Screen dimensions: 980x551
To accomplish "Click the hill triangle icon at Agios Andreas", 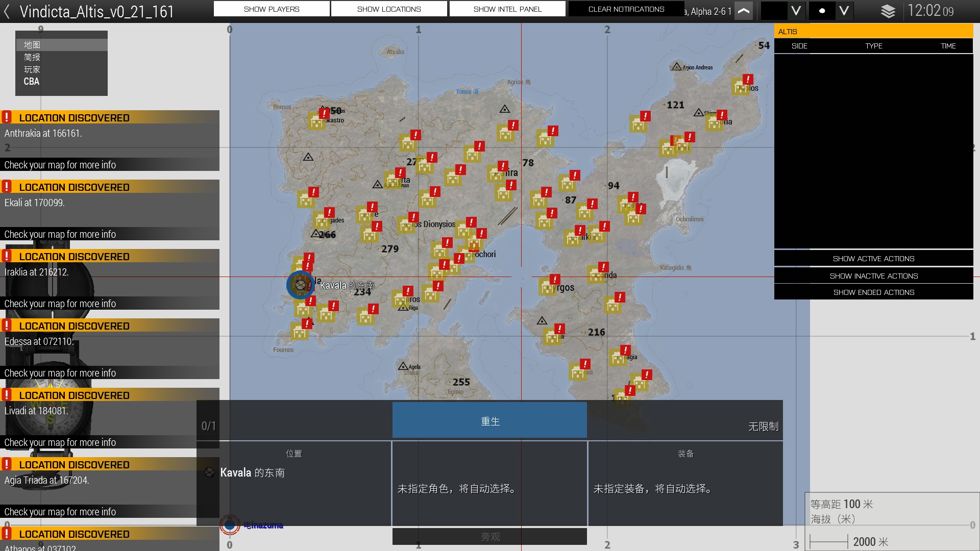I will tap(677, 66).
